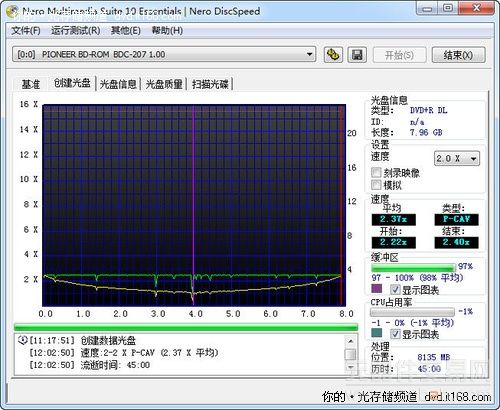Click the 开始(S) button
The width and height of the screenshot is (500, 410).
399,55
